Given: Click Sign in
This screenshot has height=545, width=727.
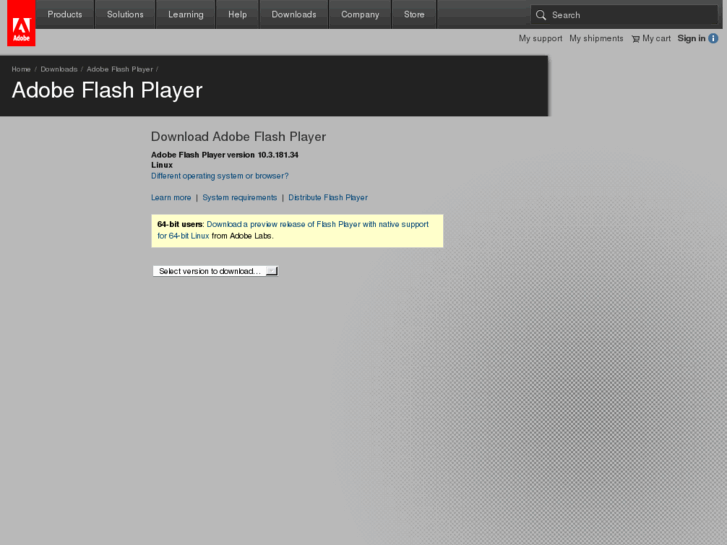Looking at the screenshot, I should (x=691, y=38).
